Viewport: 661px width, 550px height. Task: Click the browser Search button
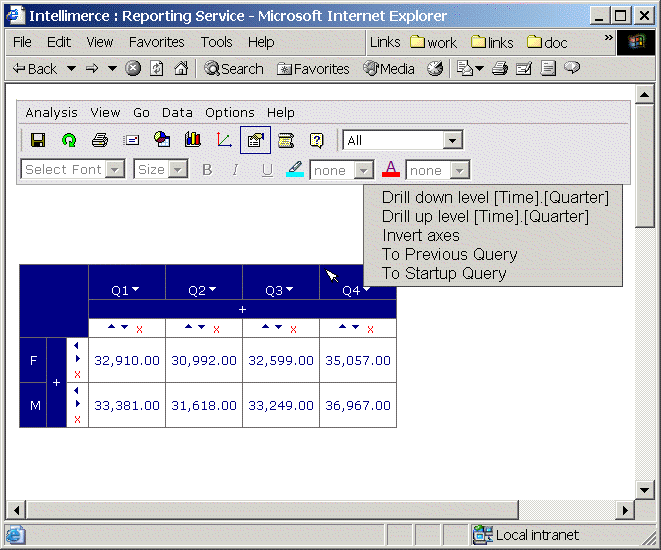click(x=234, y=68)
